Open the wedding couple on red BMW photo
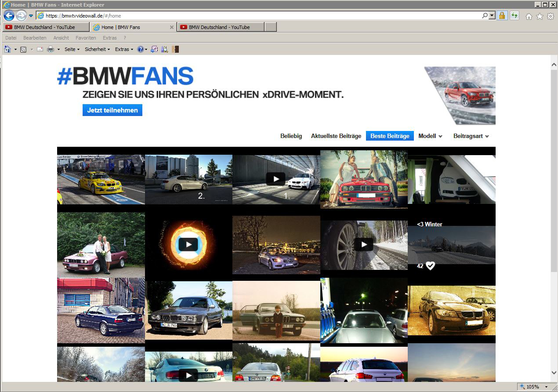This screenshot has height=392, width=558. pyautogui.click(x=364, y=179)
